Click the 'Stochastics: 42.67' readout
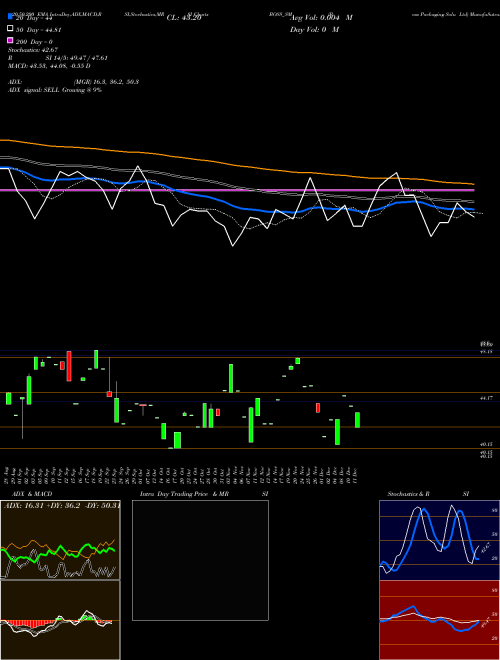The height and width of the screenshot is (660, 500). point(33,50)
